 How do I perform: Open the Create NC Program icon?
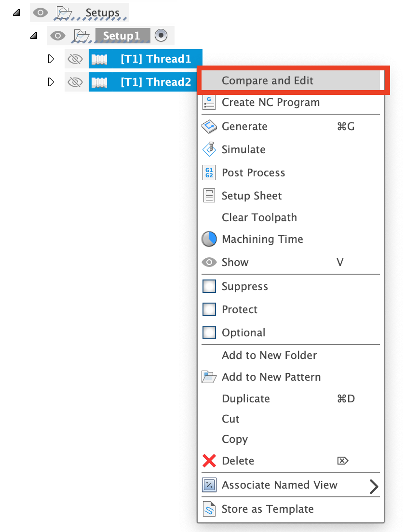tap(209, 102)
